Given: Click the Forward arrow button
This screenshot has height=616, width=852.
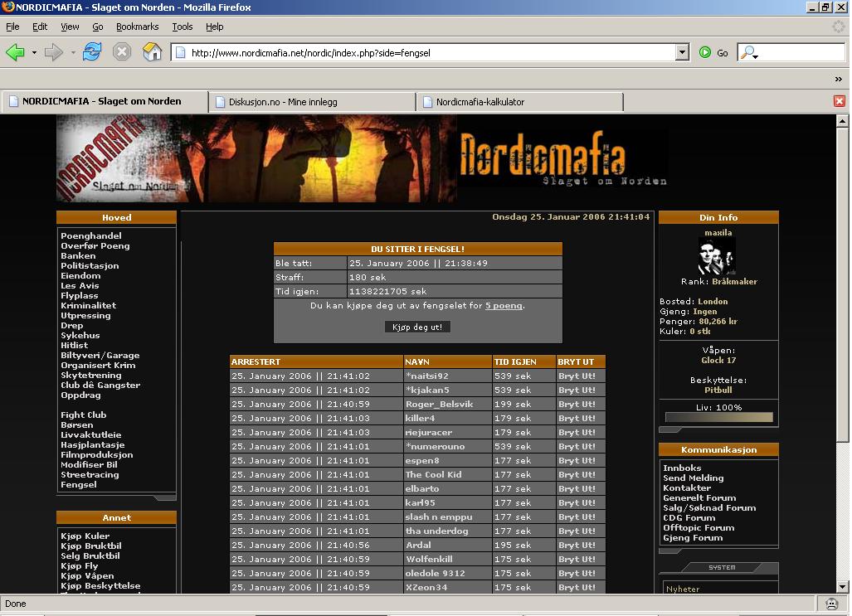Looking at the screenshot, I should 53,53.
